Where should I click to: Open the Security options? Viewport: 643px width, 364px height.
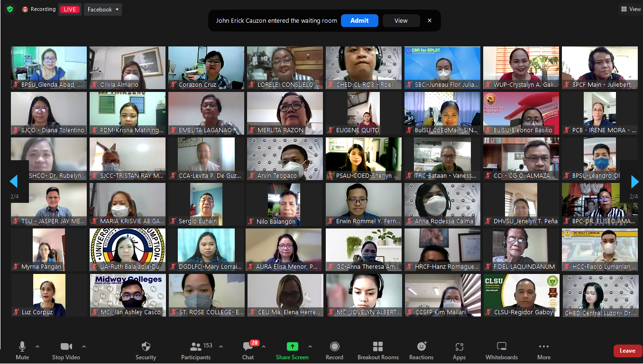[146, 351]
